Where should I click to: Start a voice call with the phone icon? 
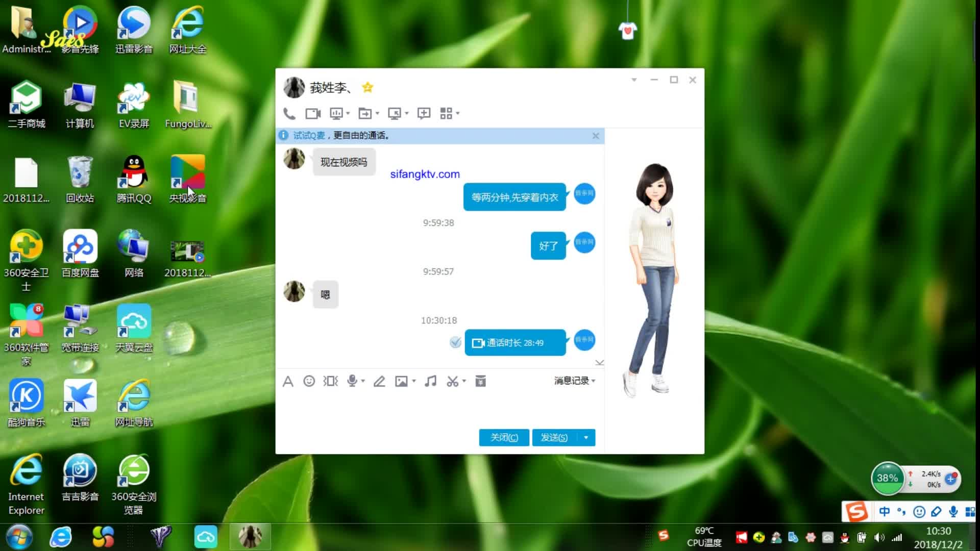pyautogui.click(x=289, y=113)
